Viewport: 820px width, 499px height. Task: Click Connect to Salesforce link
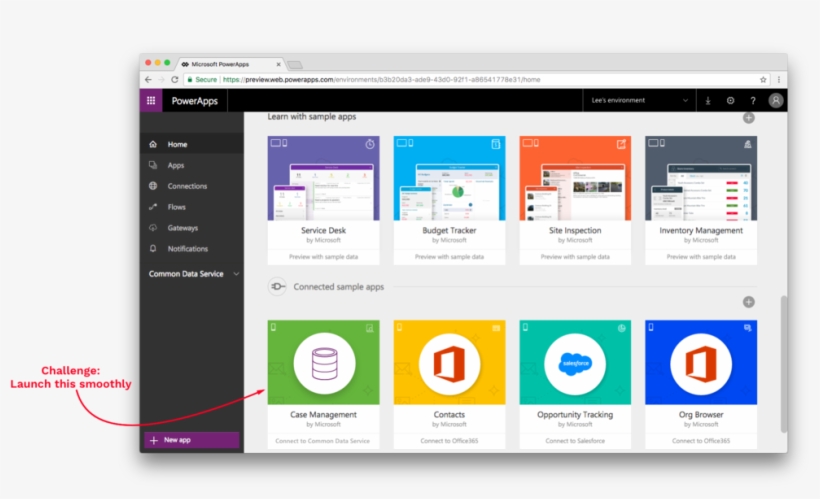tap(575, 441)
